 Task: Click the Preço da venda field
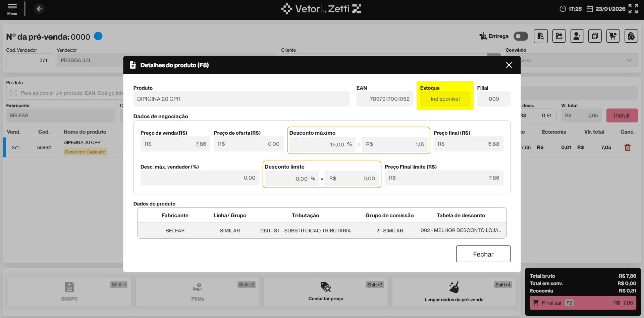pos(175,144)
